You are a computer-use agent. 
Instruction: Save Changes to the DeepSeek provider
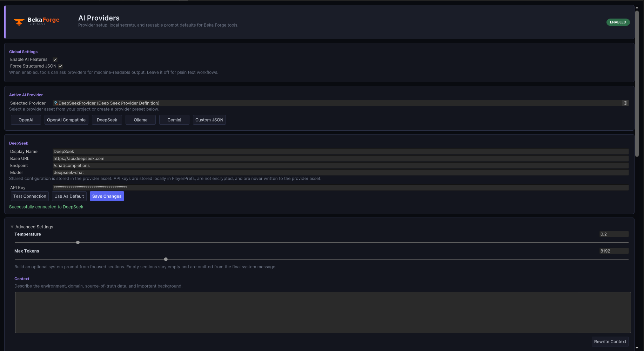(107, 196)
